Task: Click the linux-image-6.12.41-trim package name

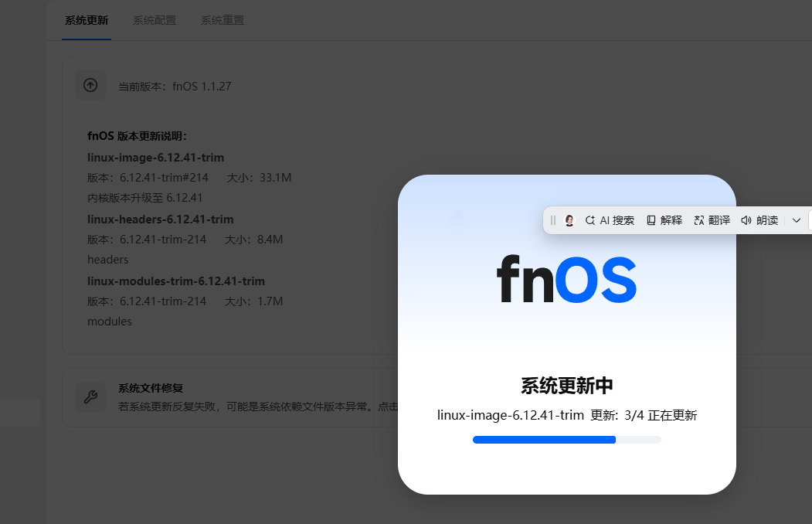Action: pyautogui.click(x=156, y=158)
